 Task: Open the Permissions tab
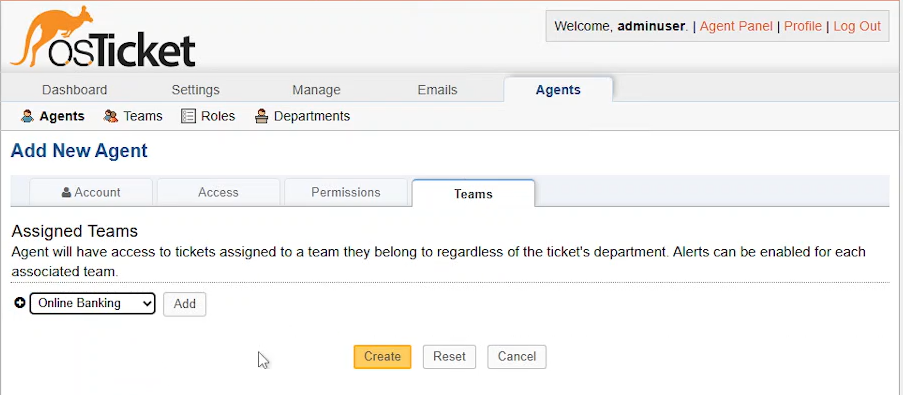[x=346, y=192]
